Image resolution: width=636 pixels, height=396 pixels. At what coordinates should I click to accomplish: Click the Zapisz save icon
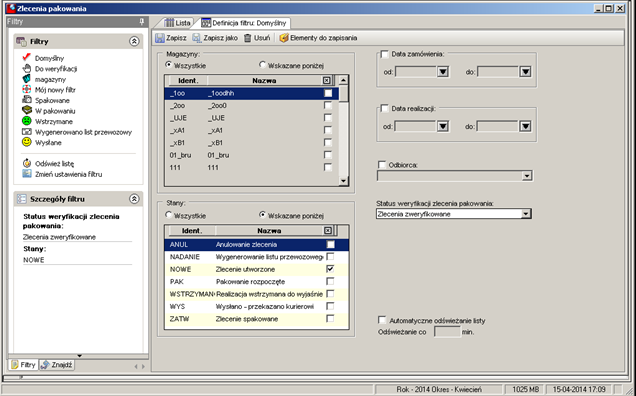coord(160,38)
